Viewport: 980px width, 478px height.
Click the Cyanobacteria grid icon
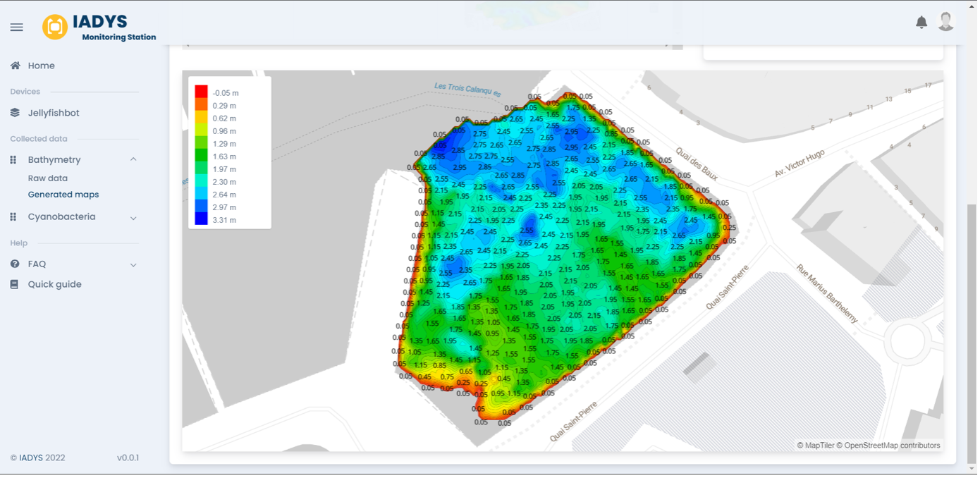point(12,216)
